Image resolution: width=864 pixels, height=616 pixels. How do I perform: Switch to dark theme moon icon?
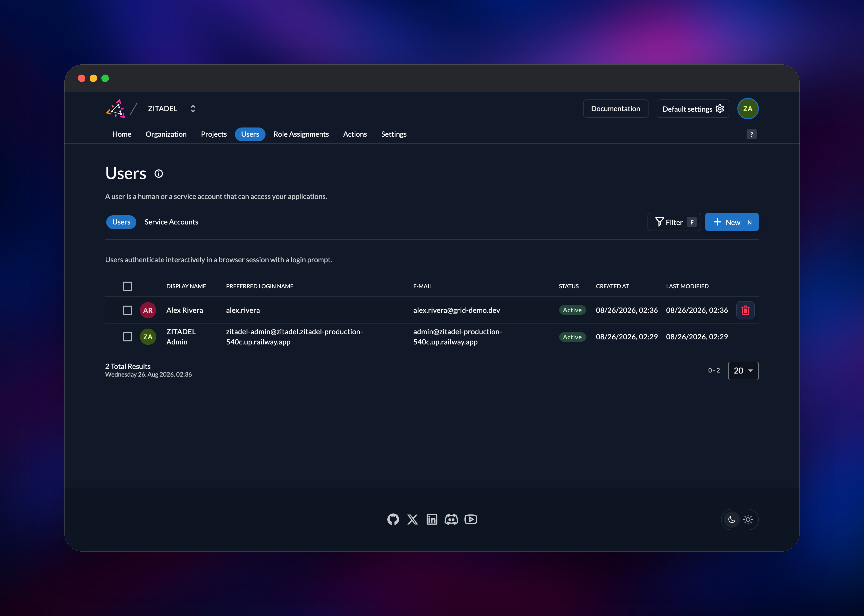click(732, 520)
